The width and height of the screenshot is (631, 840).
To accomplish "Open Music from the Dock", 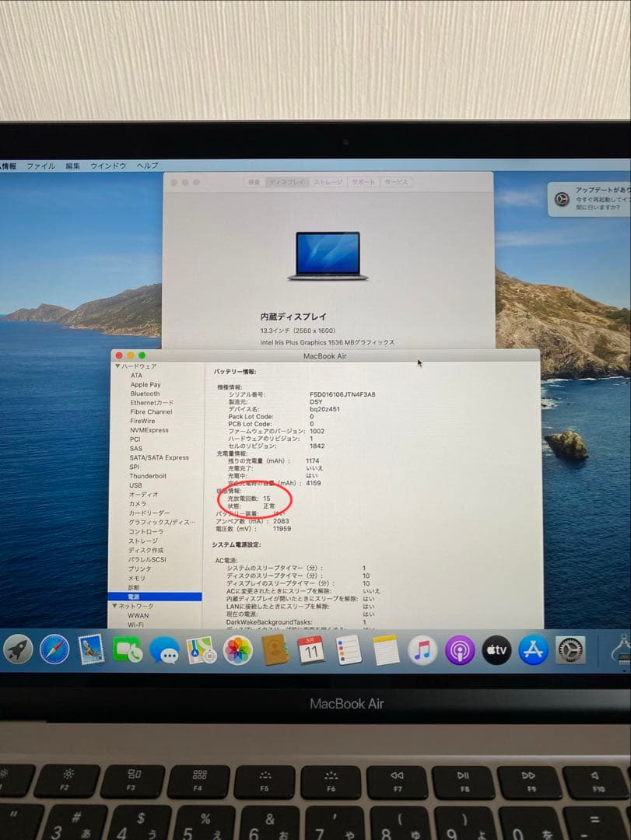I will coord(422,650).
